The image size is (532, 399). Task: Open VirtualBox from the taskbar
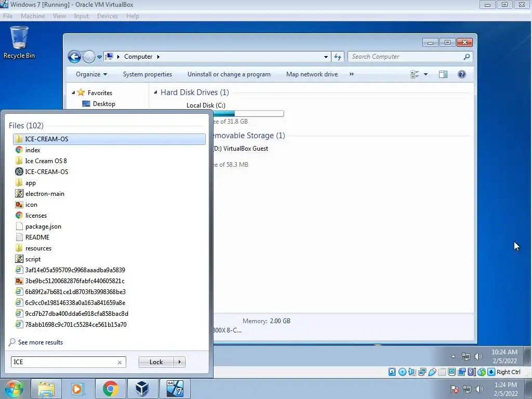click(x=142, y=389)
